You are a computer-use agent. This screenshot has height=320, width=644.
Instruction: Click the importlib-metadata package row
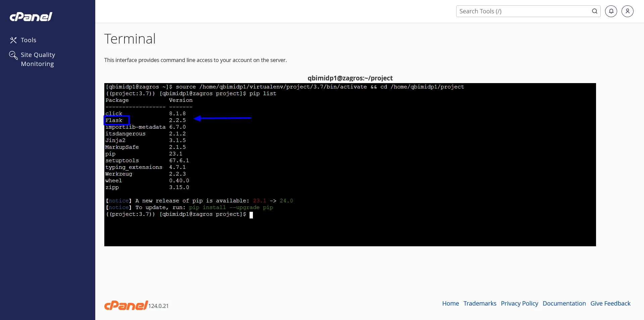146,127
